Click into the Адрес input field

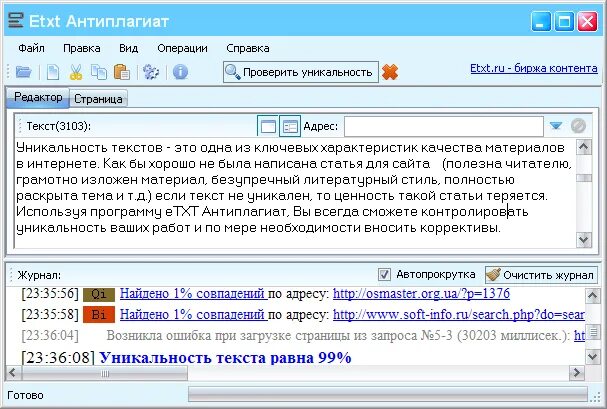(444, 126)
